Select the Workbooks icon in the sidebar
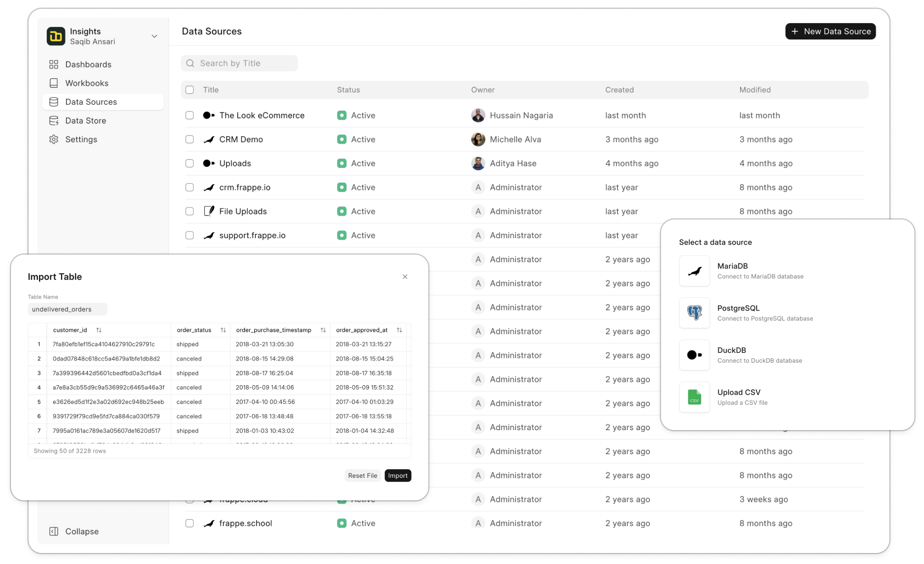Viewport: 924px width, 564px height. pos(53,83)
